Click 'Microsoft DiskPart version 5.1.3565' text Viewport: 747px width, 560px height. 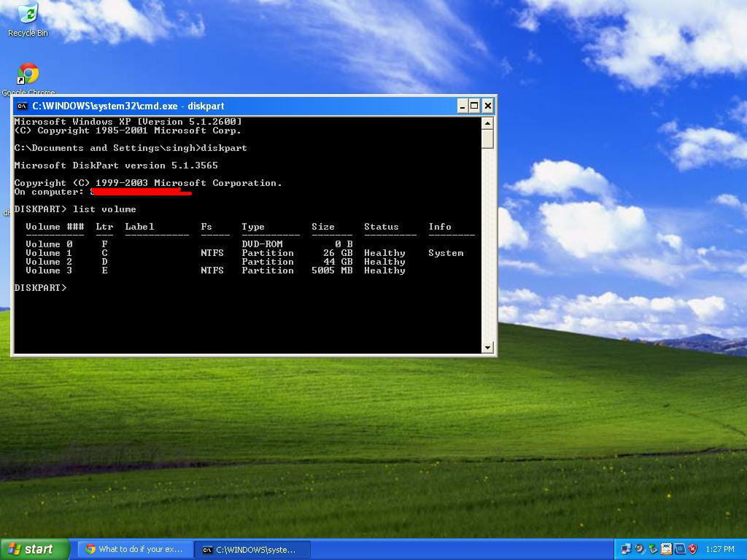tap(116, 166)
